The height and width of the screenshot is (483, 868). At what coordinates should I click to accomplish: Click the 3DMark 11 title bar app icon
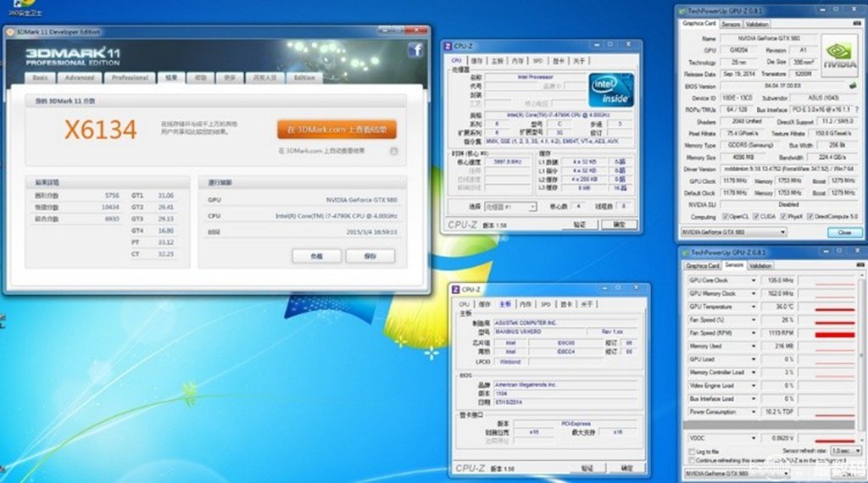coord(10,32)
